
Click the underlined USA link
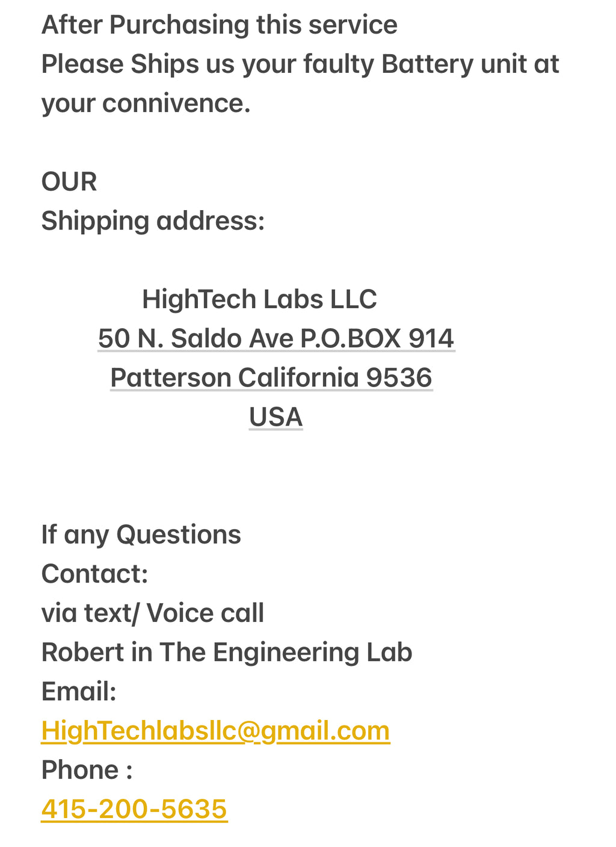pos(276,417)
